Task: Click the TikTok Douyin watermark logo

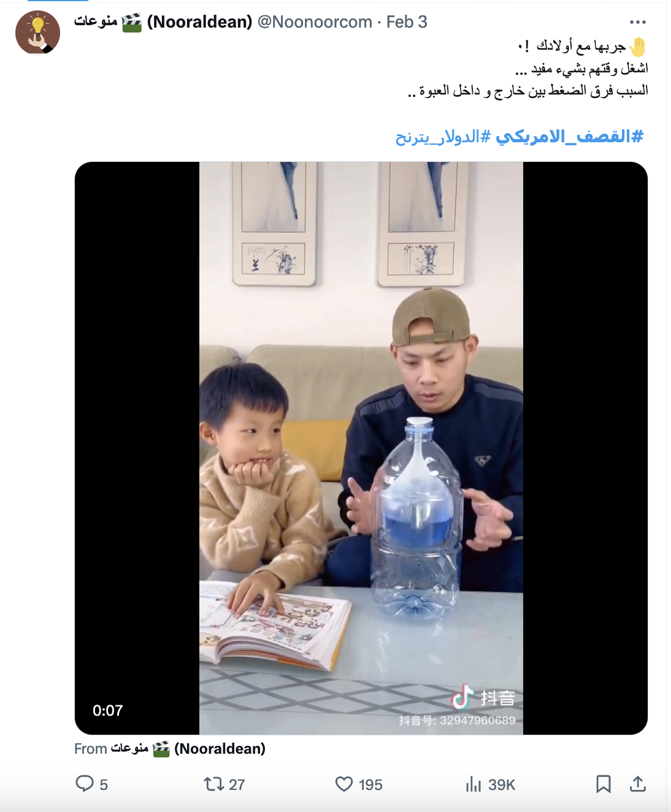Action: 483,697
